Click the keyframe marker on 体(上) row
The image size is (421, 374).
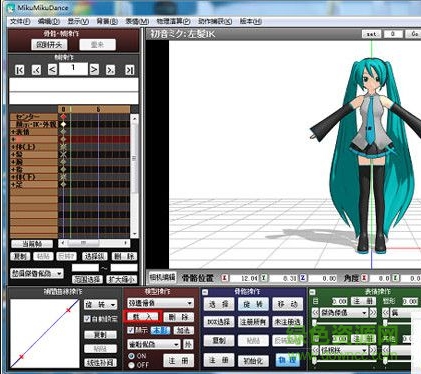tap(63, 147)
